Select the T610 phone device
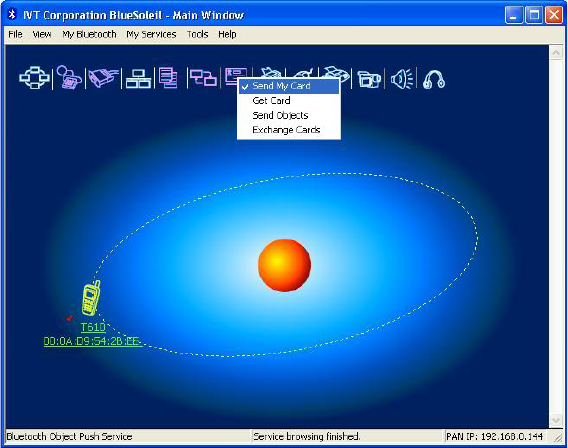568x448 pixels. (x=91, y=298)
